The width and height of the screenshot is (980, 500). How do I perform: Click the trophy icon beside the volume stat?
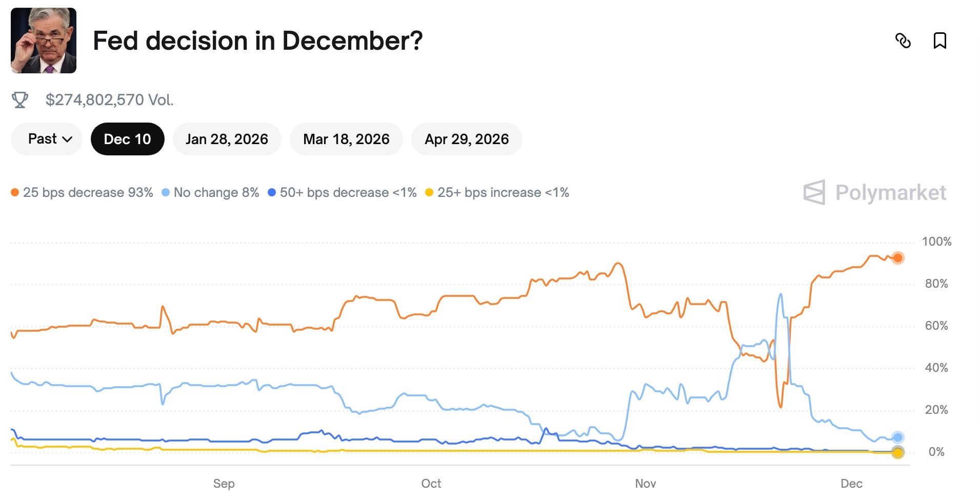[x=21, y=99]
